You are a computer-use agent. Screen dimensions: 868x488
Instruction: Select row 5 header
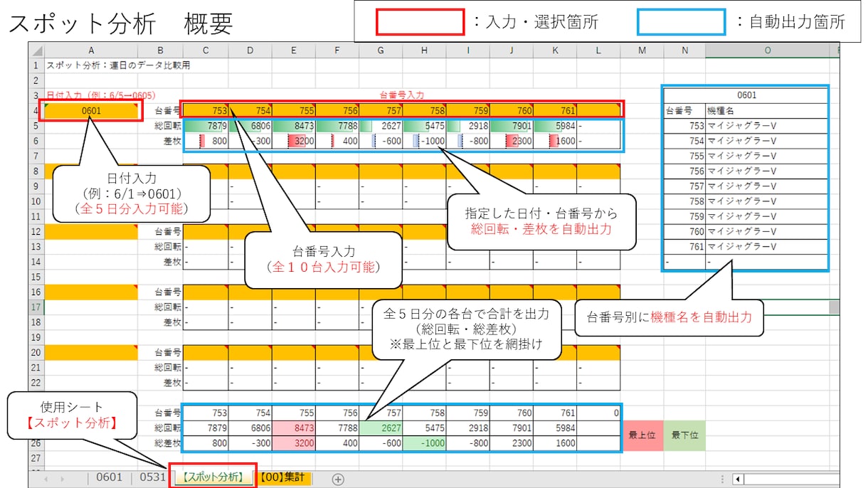click(x=36, y=125)
